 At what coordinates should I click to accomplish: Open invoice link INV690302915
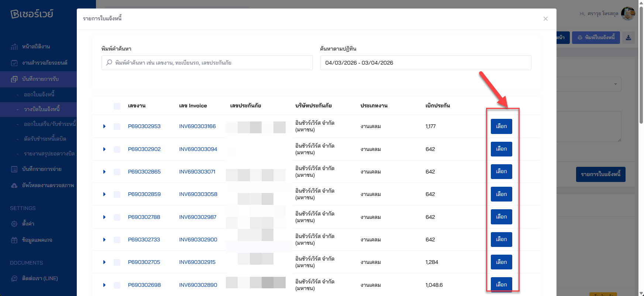point(197,262)
